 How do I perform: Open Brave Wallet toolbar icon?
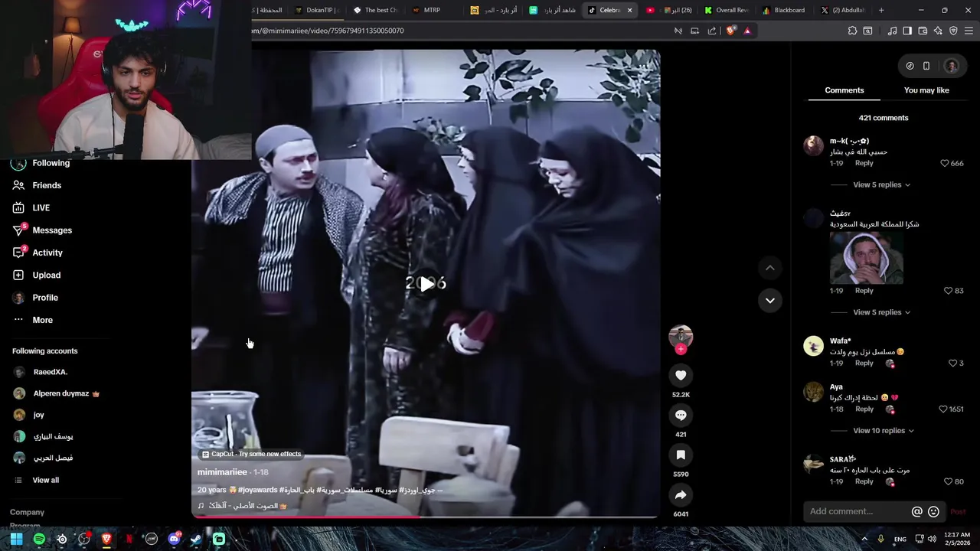coord(923,31)
